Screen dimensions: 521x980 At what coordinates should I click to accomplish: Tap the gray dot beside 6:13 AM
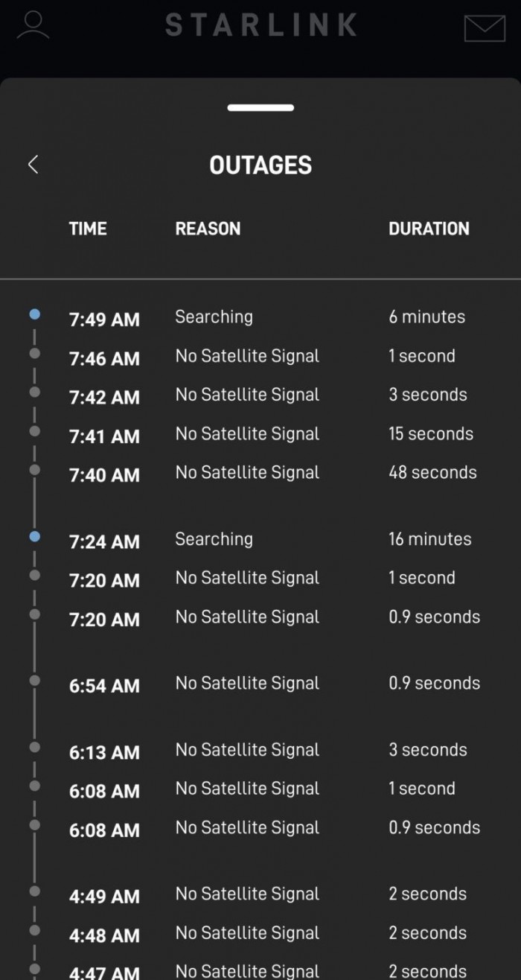point(34,747)
